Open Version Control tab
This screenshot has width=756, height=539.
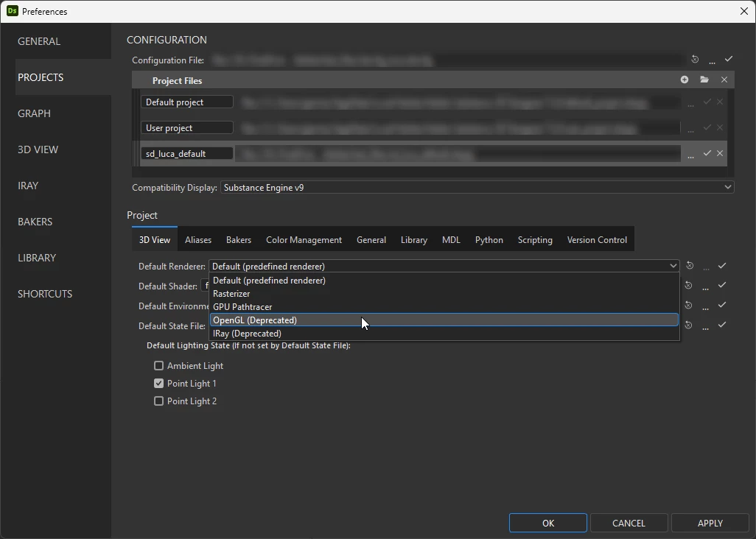point(597,240)
